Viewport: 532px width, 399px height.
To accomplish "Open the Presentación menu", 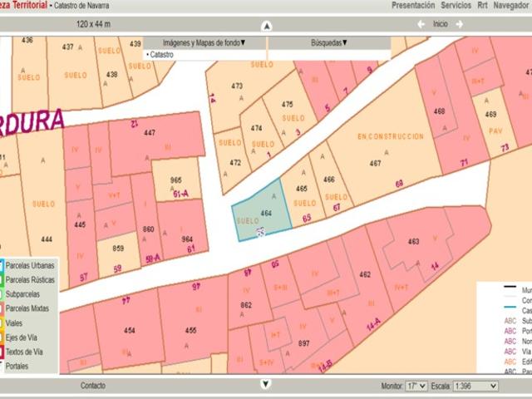I will coord(413,5).
